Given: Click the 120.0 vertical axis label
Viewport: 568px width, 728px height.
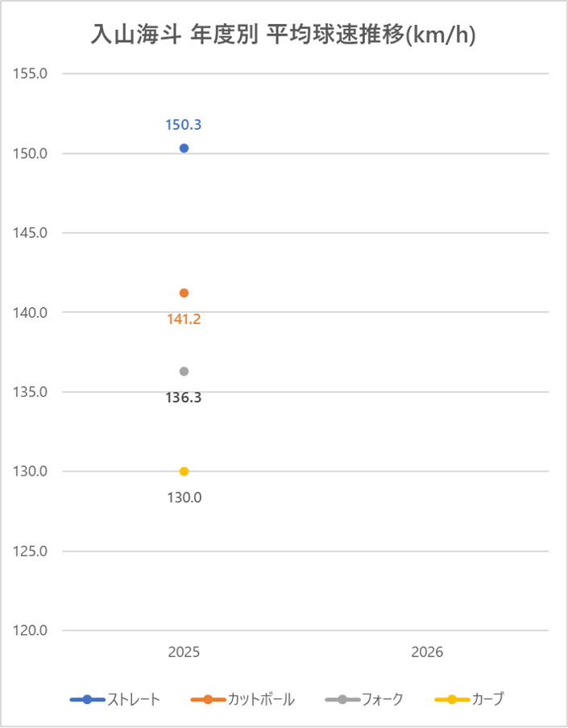Looking at the screenshot, I should (32, 631).
